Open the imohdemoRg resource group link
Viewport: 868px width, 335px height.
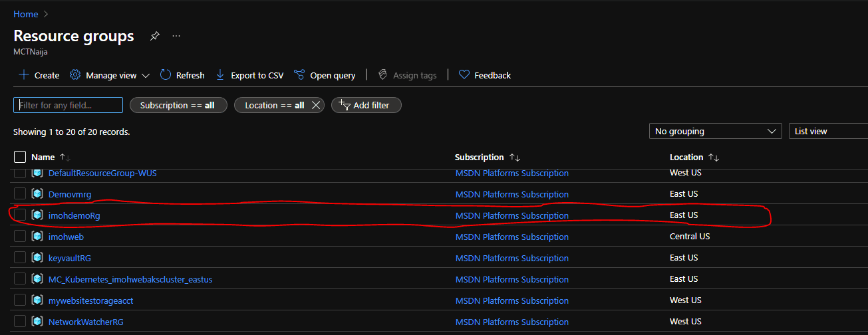tap(74, 215)
